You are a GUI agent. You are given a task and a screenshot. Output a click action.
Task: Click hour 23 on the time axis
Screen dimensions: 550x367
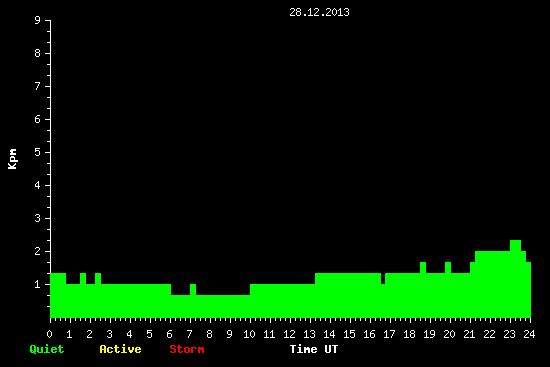(509, 334)
